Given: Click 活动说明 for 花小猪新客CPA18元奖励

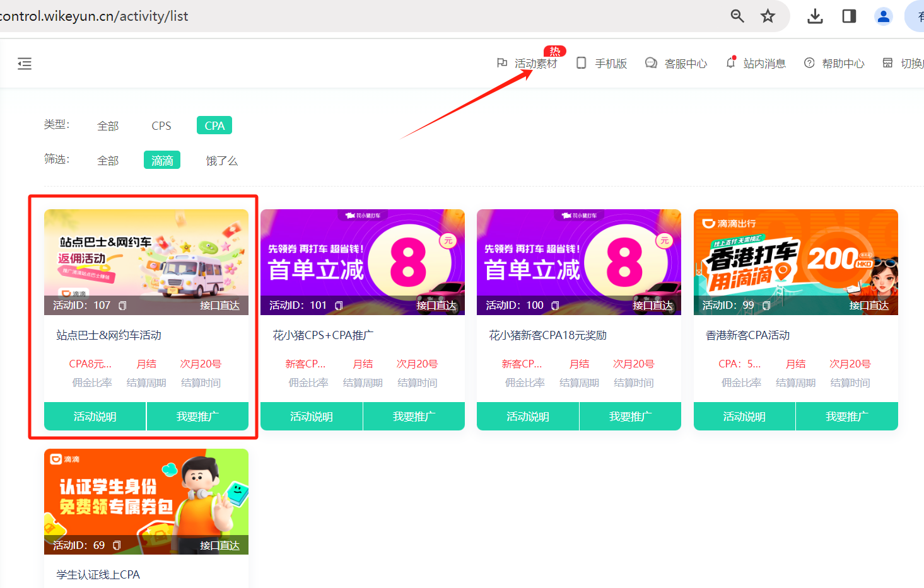Looking at the screenshot, I should (528, 417).
